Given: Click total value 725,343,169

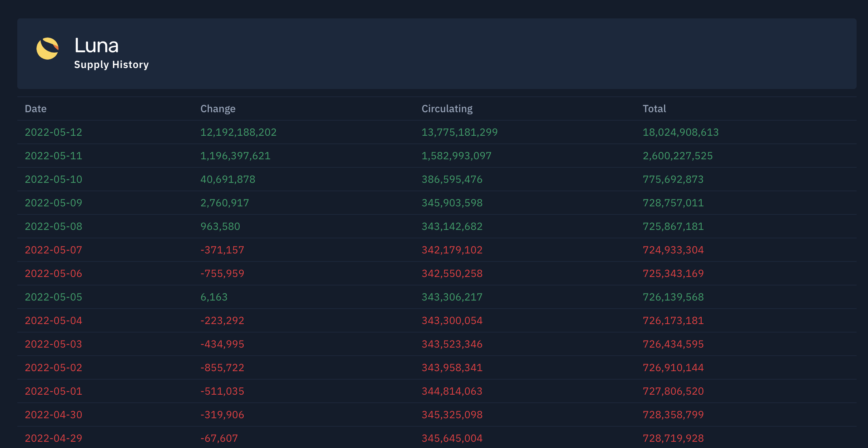Looking at the screenshot, I should [673, 274].
